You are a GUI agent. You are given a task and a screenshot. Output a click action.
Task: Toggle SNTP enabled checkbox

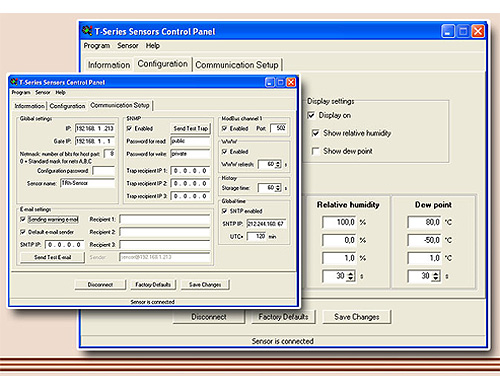tap(224, 211)
